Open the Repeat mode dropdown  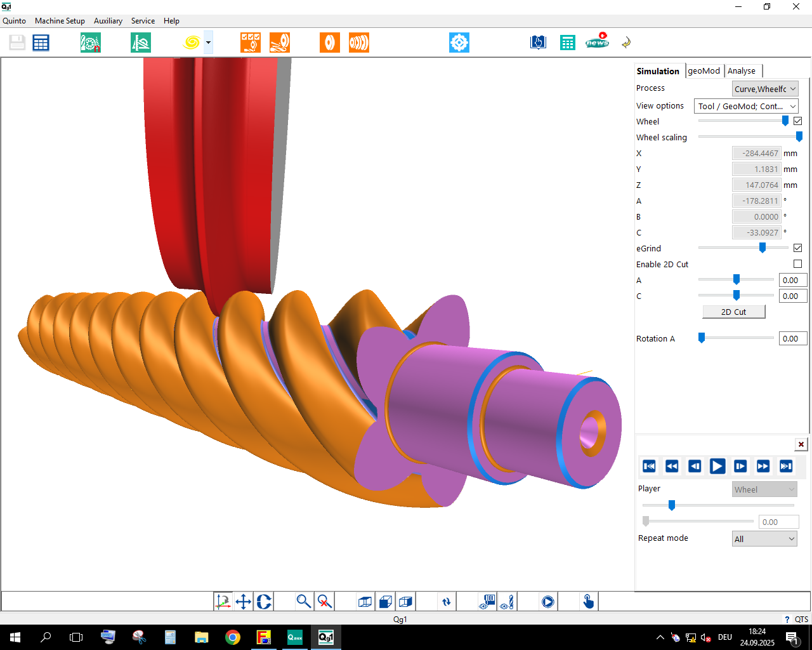(764, 539)
